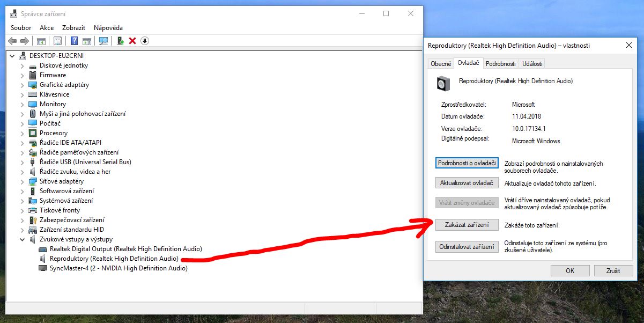The height and width of the screenshot is (323, 644).
Task: Toggle the action pane toolbar icon
Action: pos(86,41)
